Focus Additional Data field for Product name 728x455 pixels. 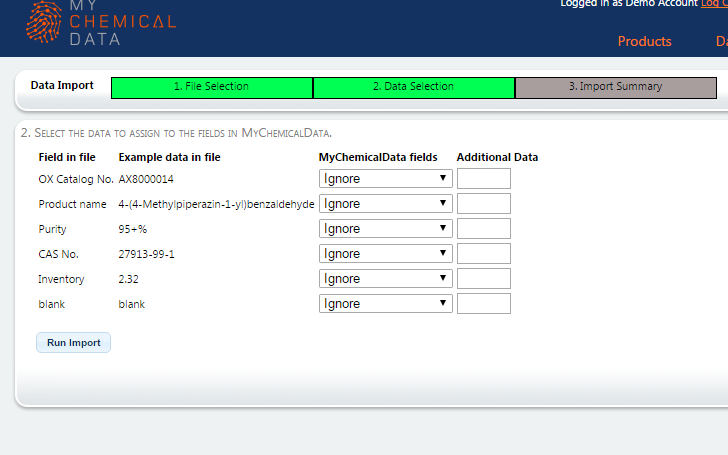(484, 204)
